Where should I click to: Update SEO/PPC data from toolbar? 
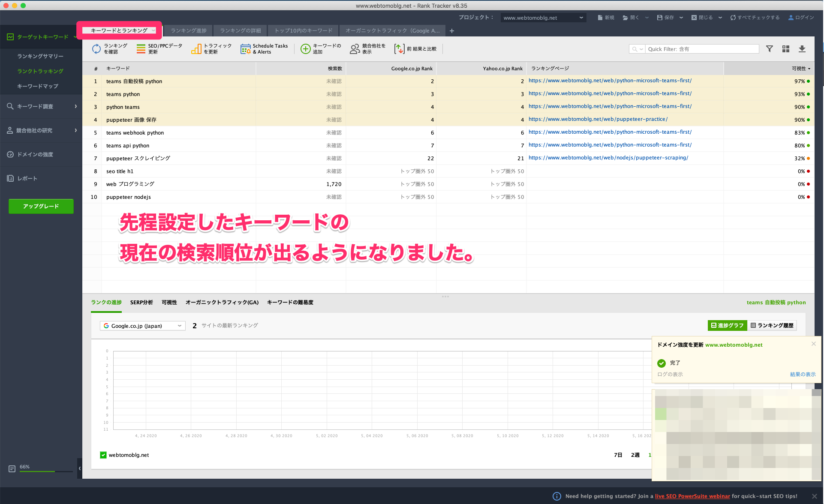159,49
